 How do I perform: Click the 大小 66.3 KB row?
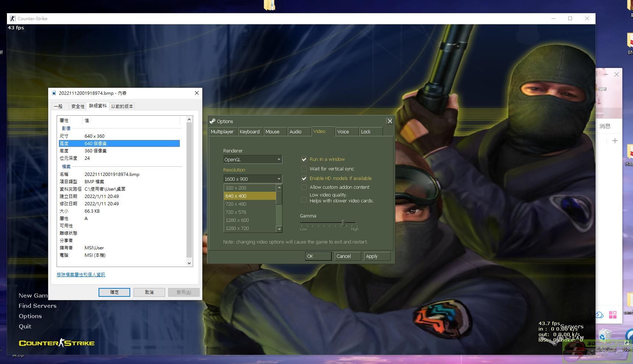tap(119, 211)
